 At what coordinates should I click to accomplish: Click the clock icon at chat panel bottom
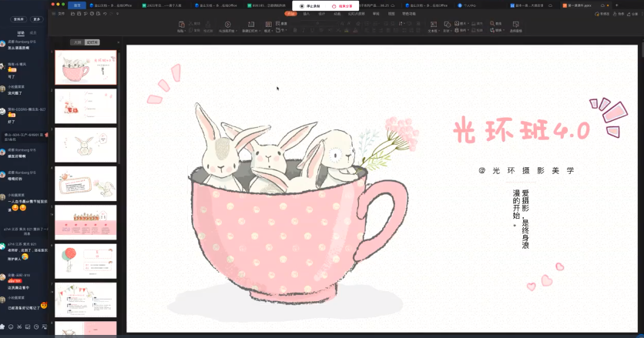tap(36, 327)
